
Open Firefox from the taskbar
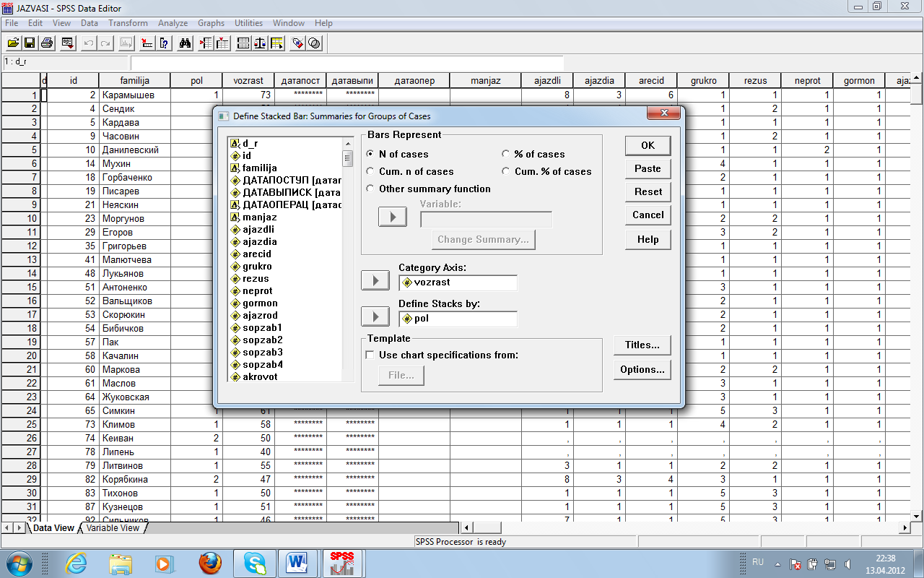pos(210,563)
